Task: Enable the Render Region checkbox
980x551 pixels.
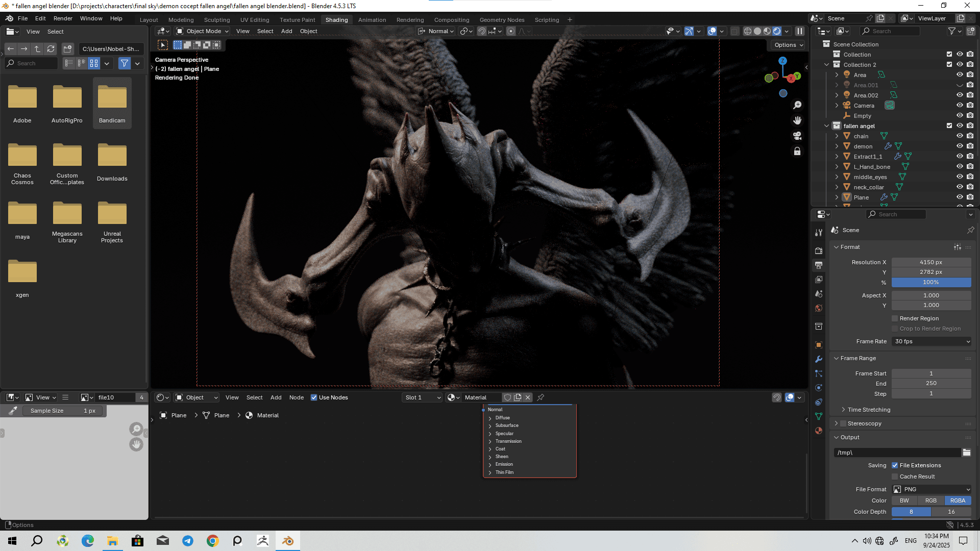Action: coord(895,318)
